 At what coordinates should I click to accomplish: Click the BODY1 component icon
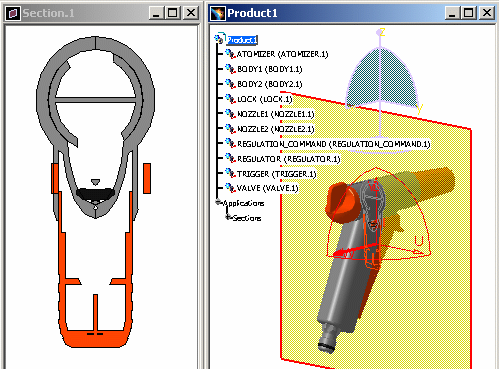pos(230,69)
